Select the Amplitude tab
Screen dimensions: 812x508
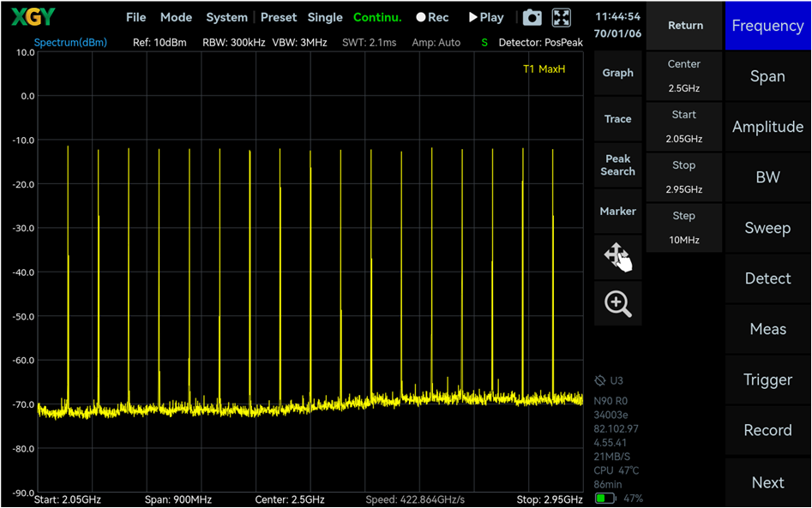(767, 127)
